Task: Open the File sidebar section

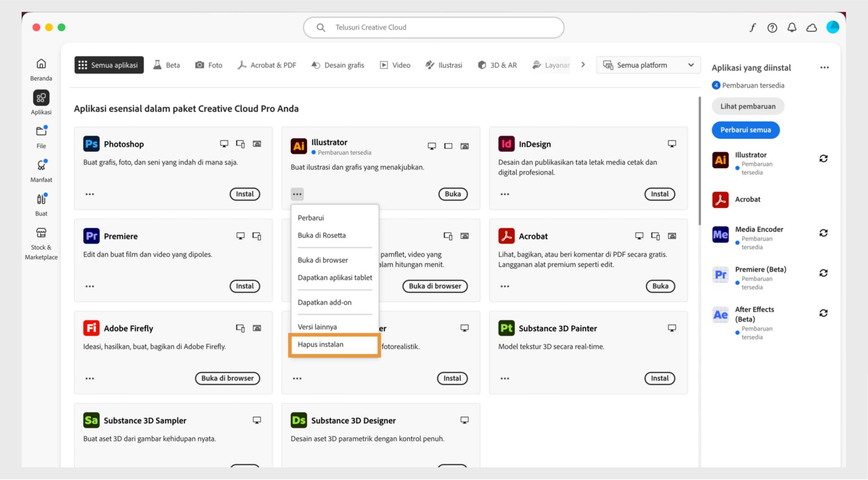Action: (41, 137)
